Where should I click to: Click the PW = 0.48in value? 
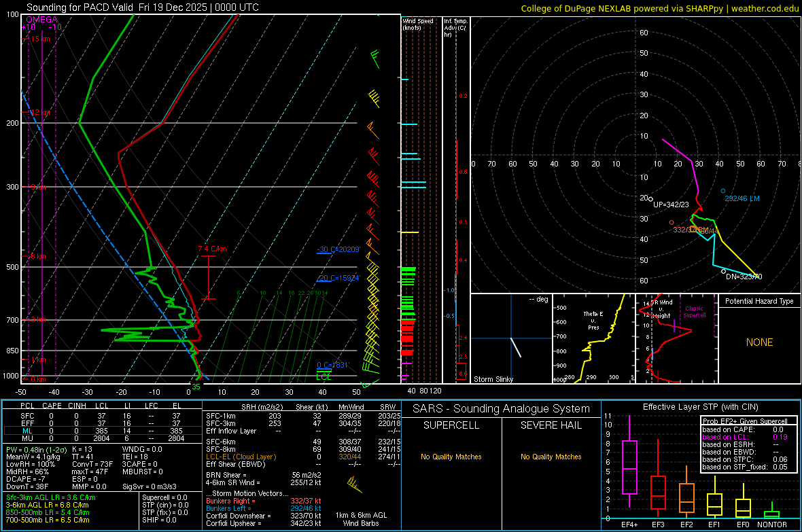pyautogui.click(x=35, y=450)
